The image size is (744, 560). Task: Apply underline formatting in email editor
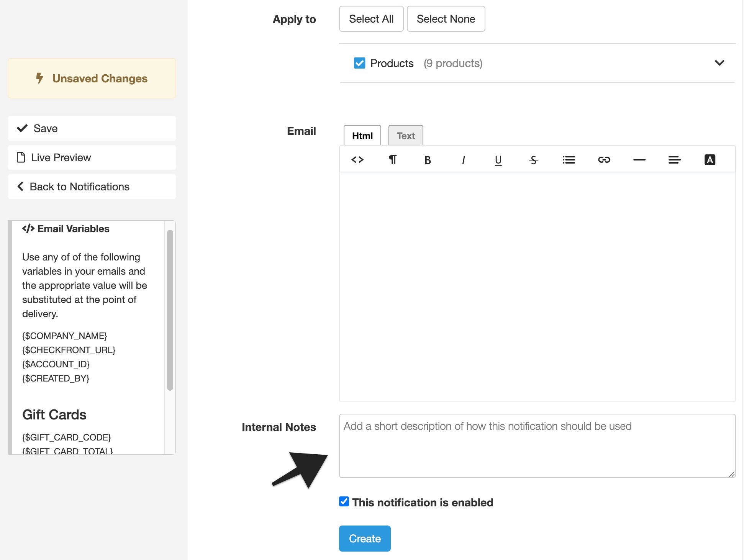498,160
